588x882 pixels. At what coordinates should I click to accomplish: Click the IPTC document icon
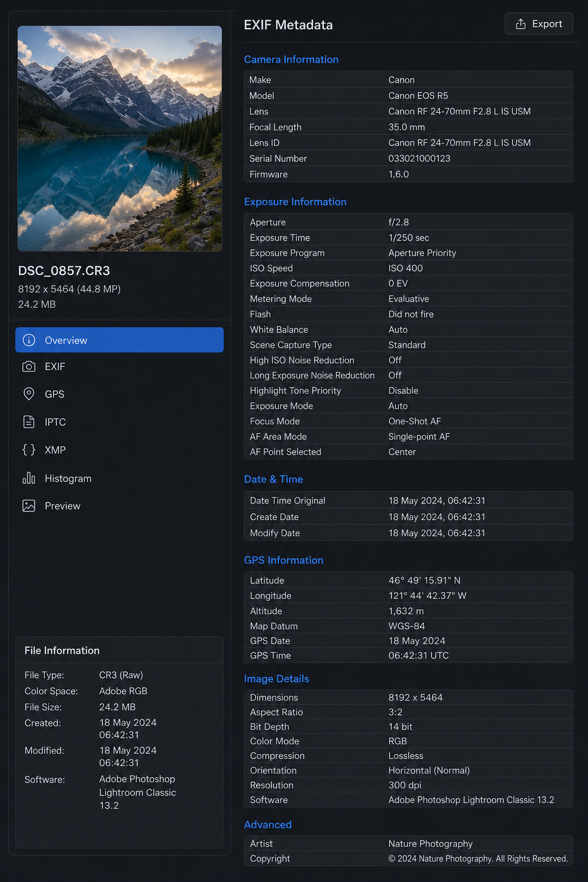[29, 422]
